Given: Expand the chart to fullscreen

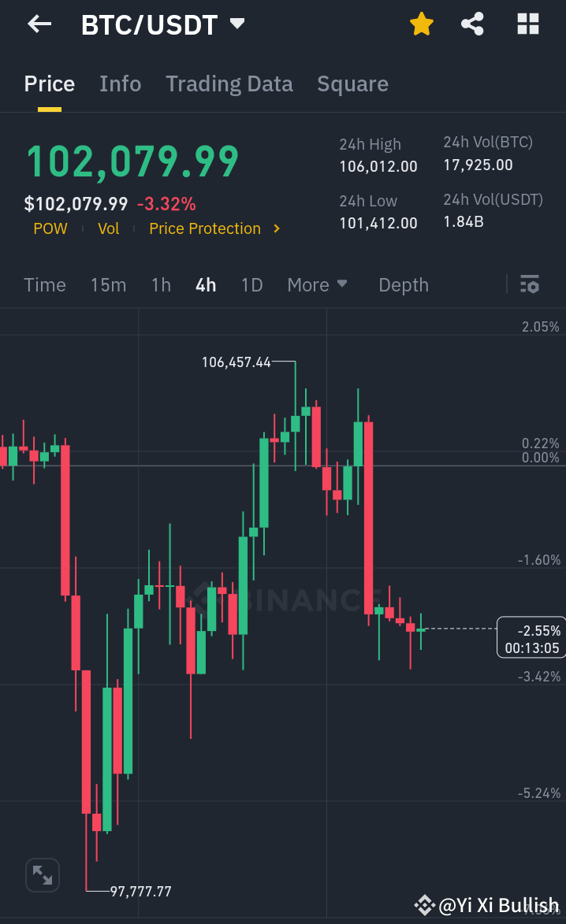Looking at the screenshot, I should click(x=42, y=874).
